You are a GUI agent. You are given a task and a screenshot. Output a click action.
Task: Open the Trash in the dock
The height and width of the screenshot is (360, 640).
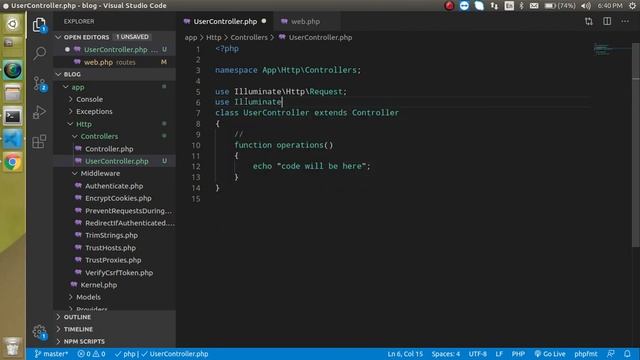(13, 347)
